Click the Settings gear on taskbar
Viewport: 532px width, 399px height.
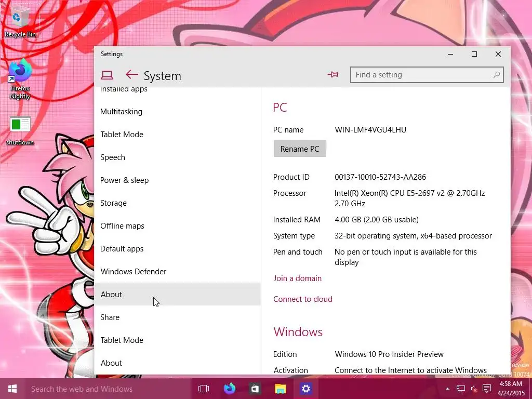pyautogui.click(x=305, y=389)
